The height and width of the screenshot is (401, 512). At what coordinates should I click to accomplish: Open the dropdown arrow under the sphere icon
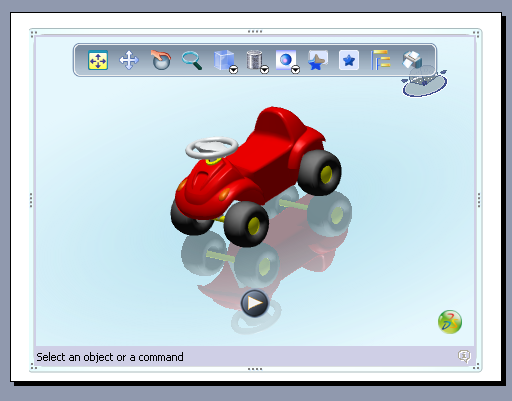[x=296, y=70]
